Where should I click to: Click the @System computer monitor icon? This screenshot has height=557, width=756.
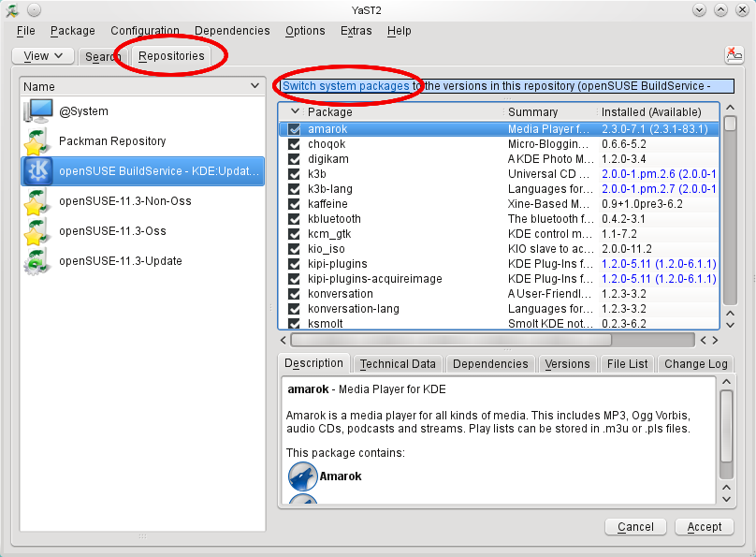[38, 111]
